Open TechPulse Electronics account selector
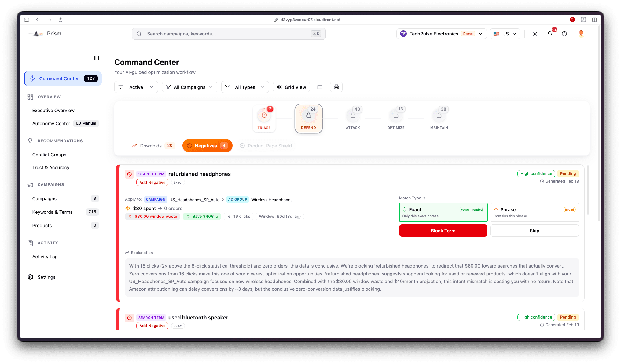 (441, 34)
